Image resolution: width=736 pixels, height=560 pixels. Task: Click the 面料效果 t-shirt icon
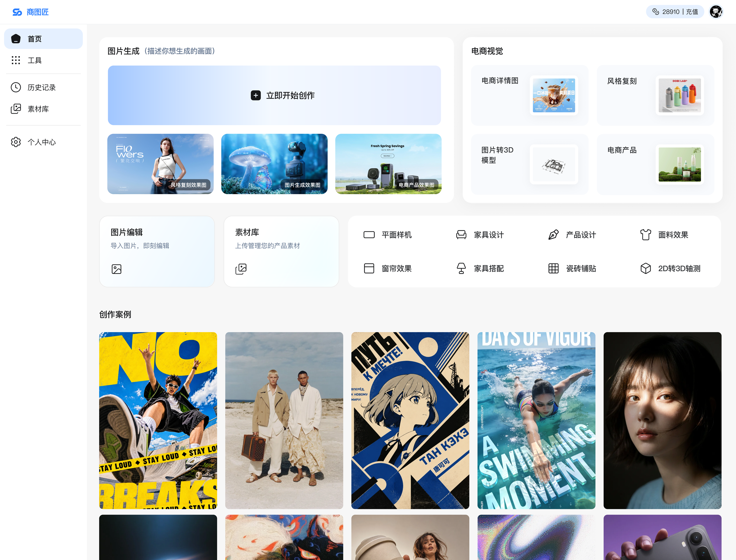(x=645, y=235)
